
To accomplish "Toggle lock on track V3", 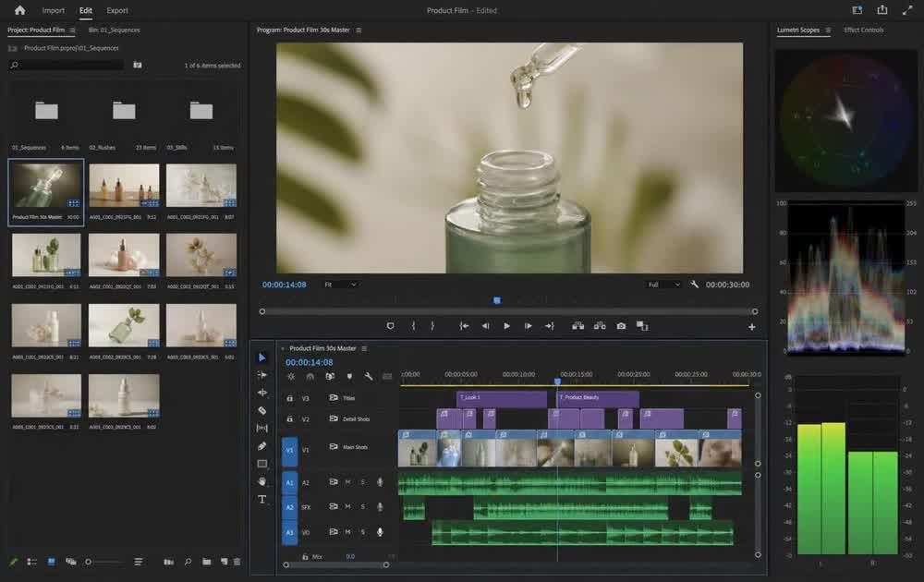I will click(x=289, y=398).
